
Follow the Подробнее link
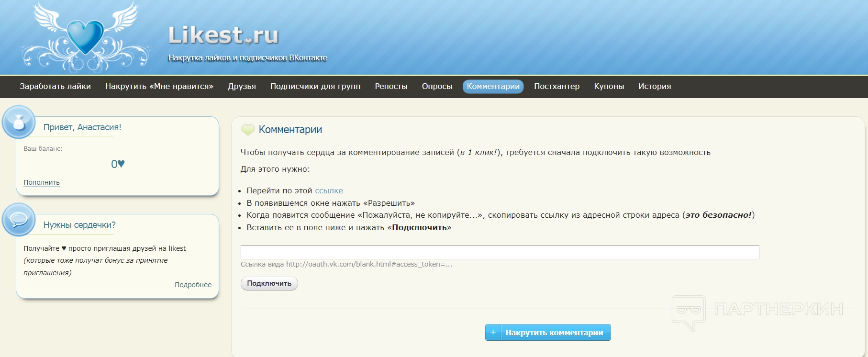[193, 285]
